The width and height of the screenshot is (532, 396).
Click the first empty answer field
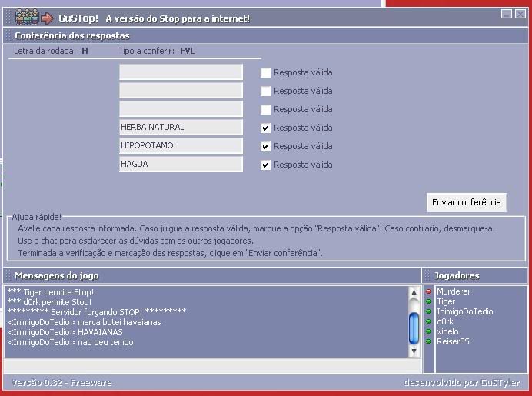[181, 72]
